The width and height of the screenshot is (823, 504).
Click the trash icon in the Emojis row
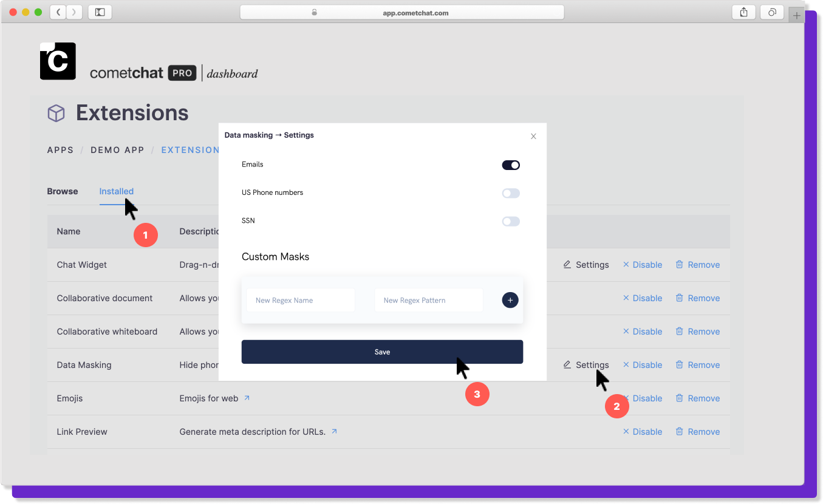680,398
